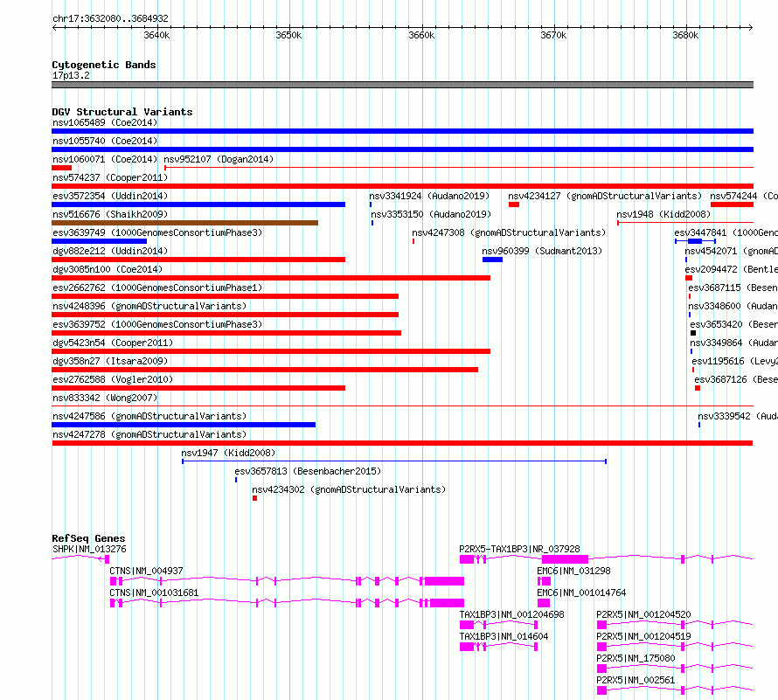Select nsv4247586 (gnomADStructuralVariants) label
The image size is (778, 700).
[x=149, y=416]
